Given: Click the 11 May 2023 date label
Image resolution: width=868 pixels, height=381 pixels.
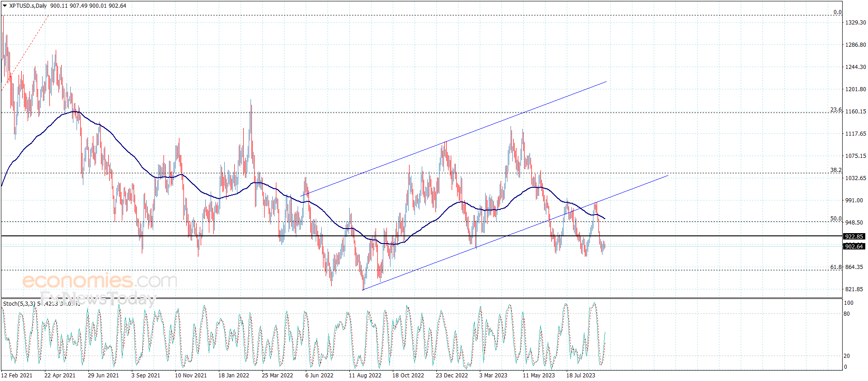Looking at the screenshot, I should click(539, 375).
